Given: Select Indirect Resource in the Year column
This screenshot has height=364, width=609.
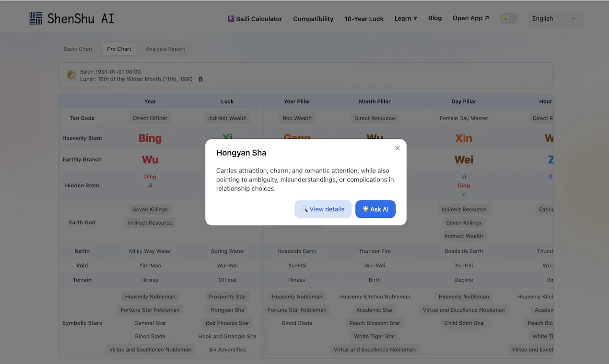Looking at the screenshot, I should point(150,223).
